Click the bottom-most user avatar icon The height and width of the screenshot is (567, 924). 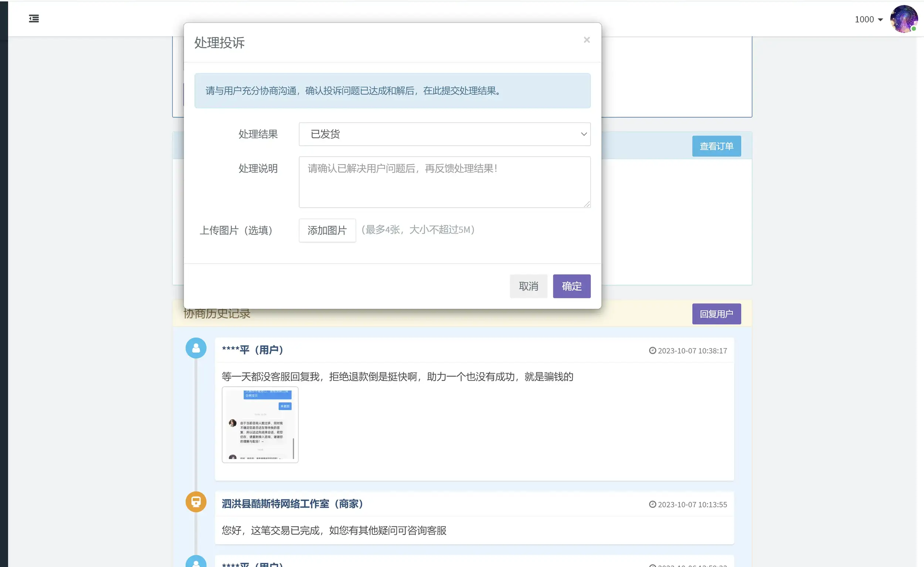[196, 563]
